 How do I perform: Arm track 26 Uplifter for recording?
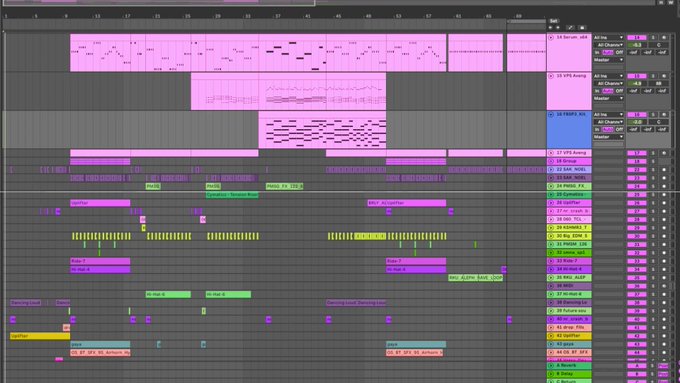pyautogui.click(x=664, y=203)
